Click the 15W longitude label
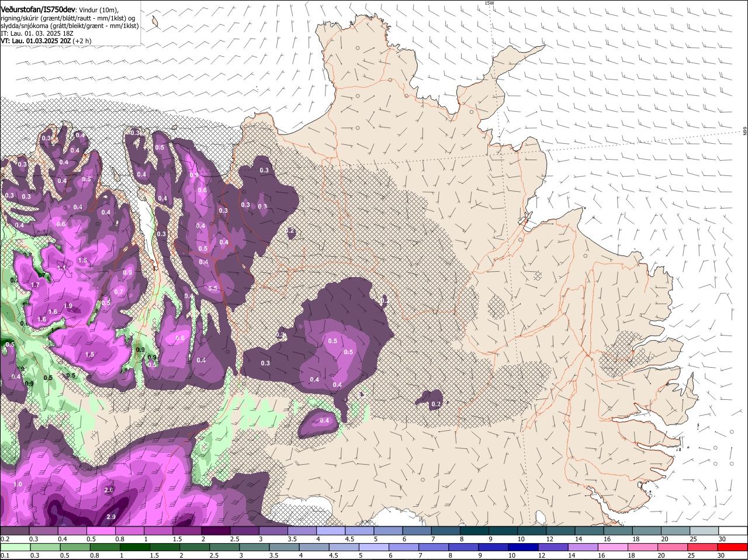Screen dimensions: 748x560 coord(489,3)
